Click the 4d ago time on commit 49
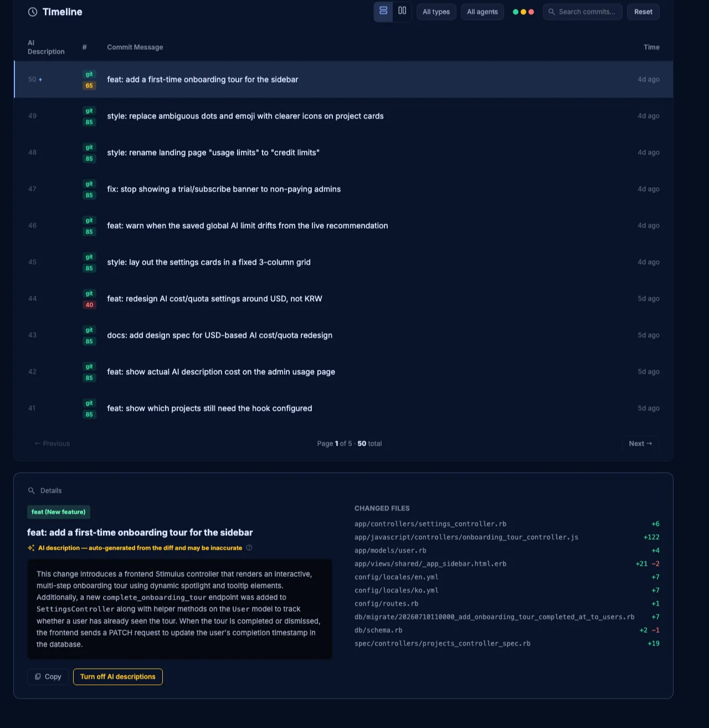Viewport: 709px width, 728px height. click(x=648, y=116)
